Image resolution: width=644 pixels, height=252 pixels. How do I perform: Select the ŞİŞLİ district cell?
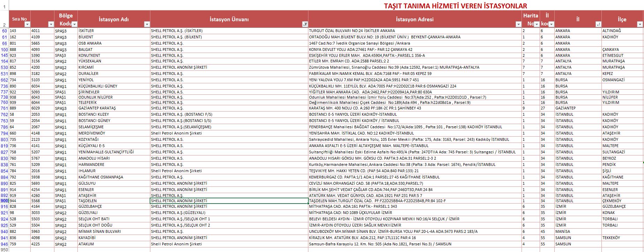point(622,171)
